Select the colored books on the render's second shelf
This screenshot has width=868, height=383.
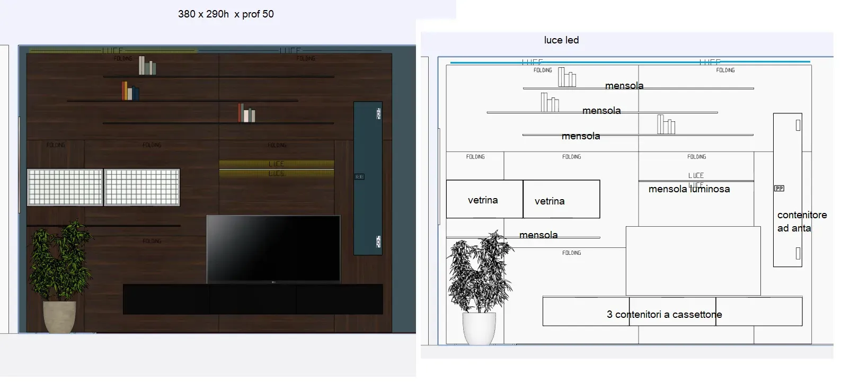click(130, 91)
